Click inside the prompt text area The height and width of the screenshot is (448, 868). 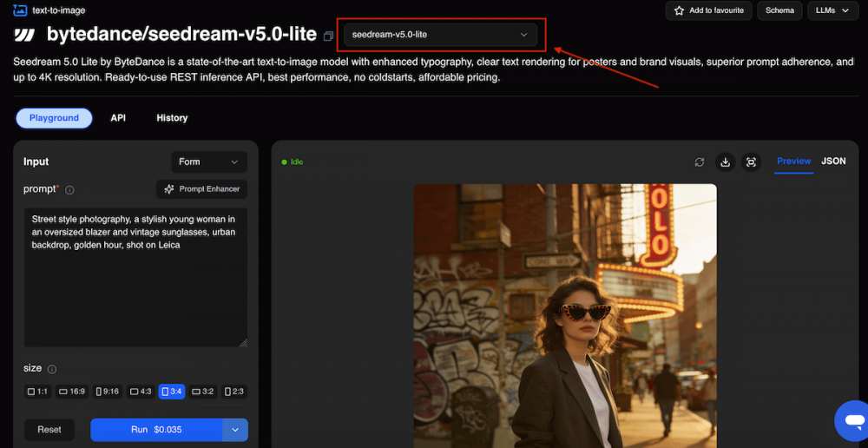pyautogui.click(x=135, y=278)
